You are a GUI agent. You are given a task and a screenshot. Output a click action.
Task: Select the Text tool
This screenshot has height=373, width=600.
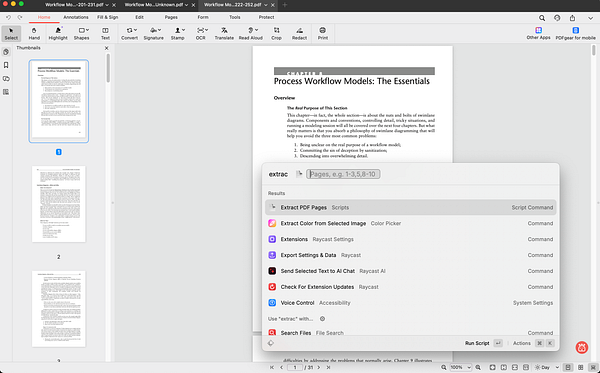(105, 34)
